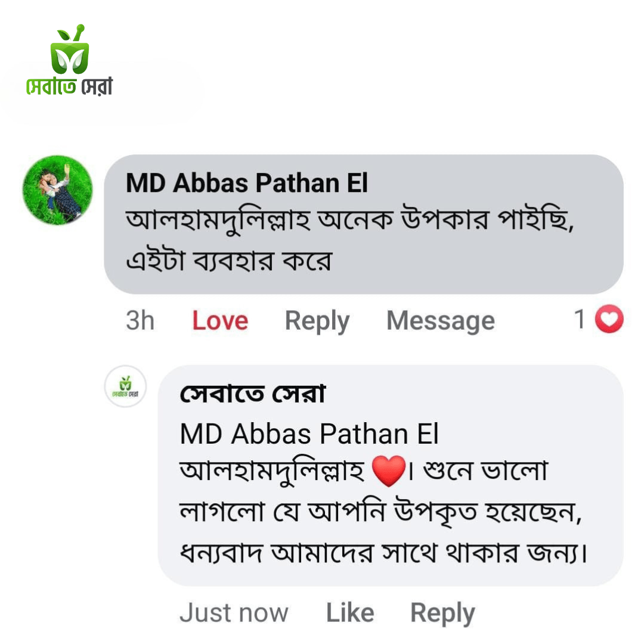Click the MD Abbas Pathan El mention in the reply
644x644 pixels.
tap(309, 434)
